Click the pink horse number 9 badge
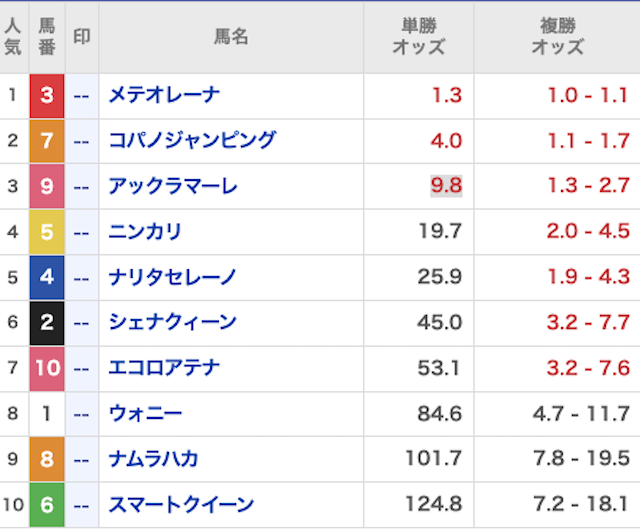Image resolution: width=640 pixels, height=531 pixels. 47,187
